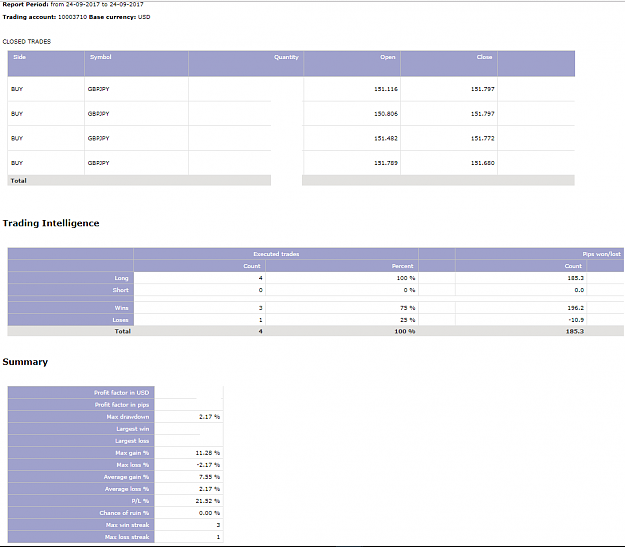Click the Largest win label
This screenshot has width=625, height=547.
(133, 429)
